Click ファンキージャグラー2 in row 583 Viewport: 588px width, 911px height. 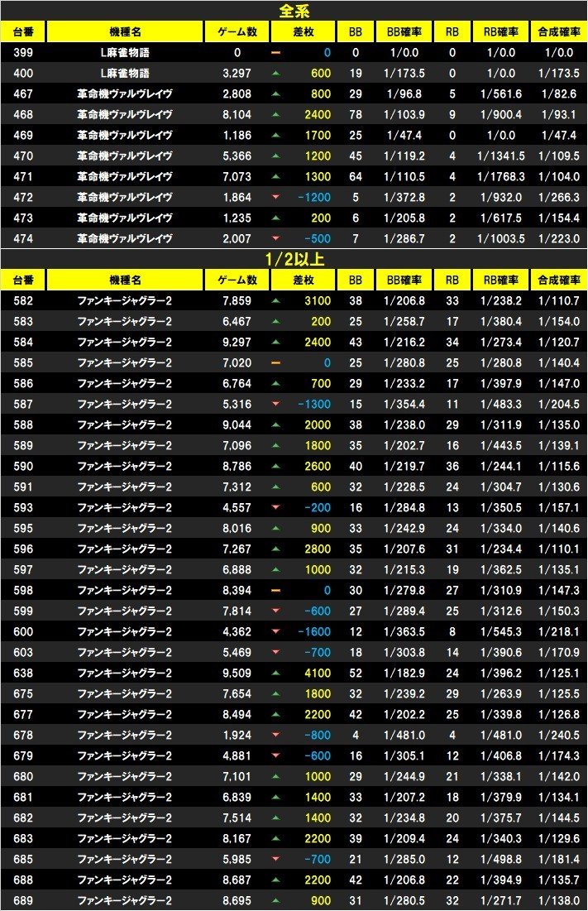(125, 322)
